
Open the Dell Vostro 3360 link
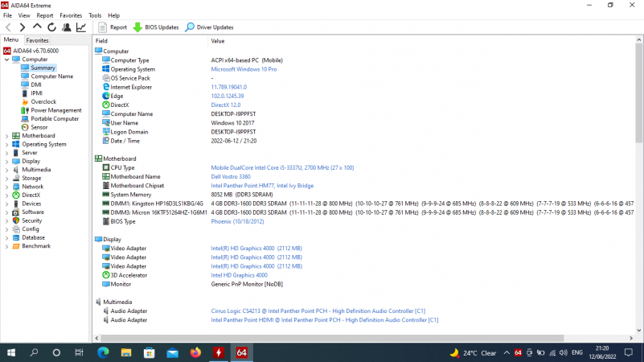click(x=231, y=177)
